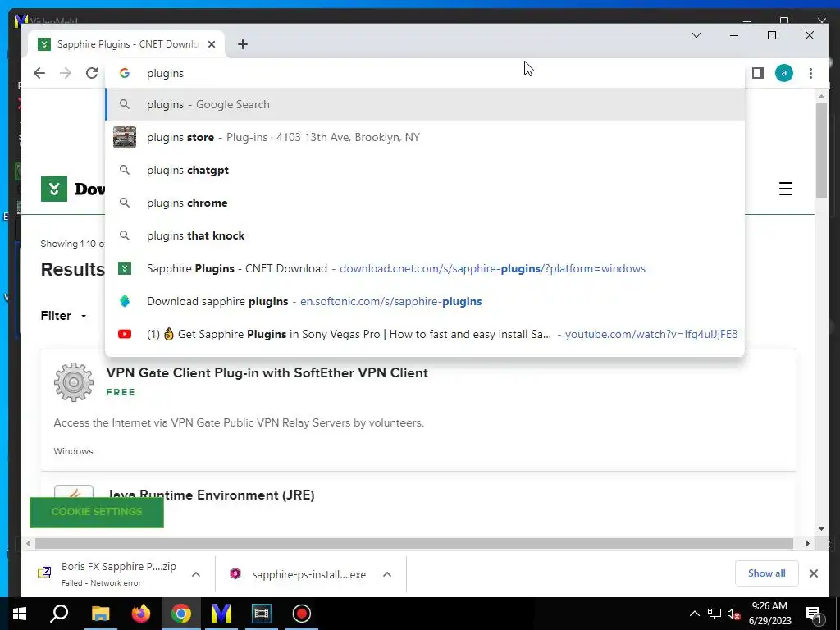Viewport: 840px width, 630px height.
Task: Open the tab search dropdown arrow
Action: click(696, 35)
